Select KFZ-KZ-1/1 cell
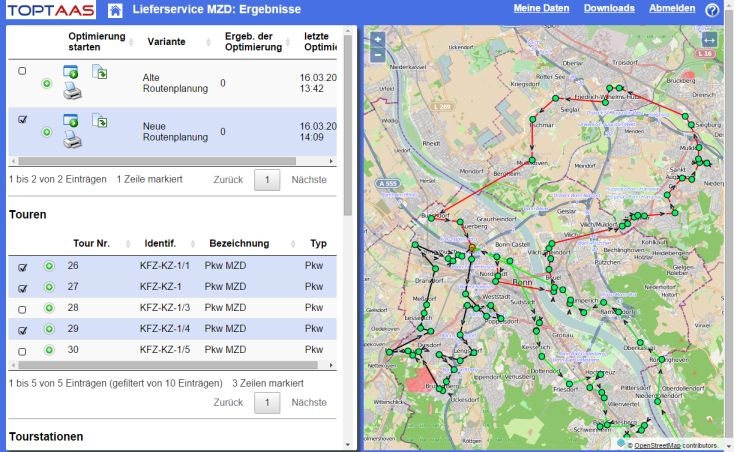Screen dimensions: 734x452 tap(165, 266)
